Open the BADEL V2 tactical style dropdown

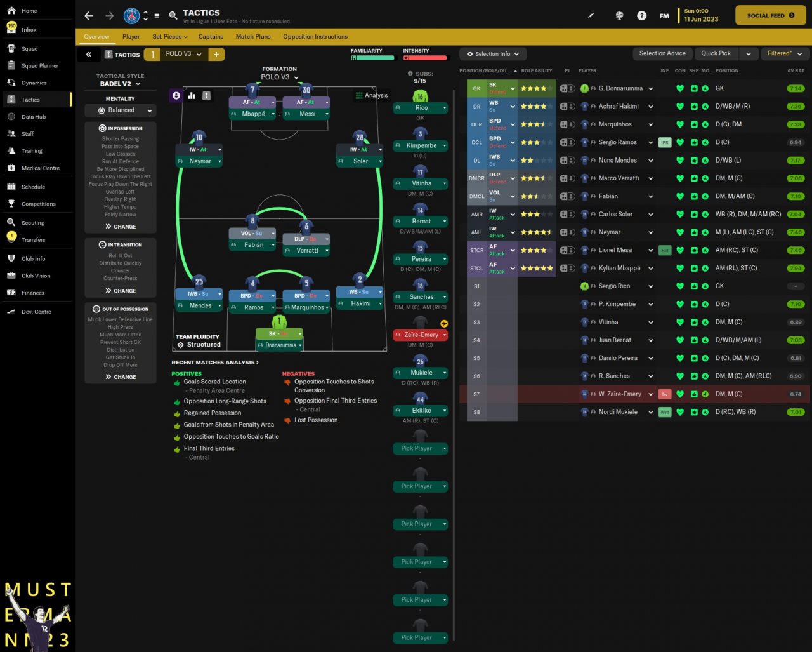click(121, 84)
